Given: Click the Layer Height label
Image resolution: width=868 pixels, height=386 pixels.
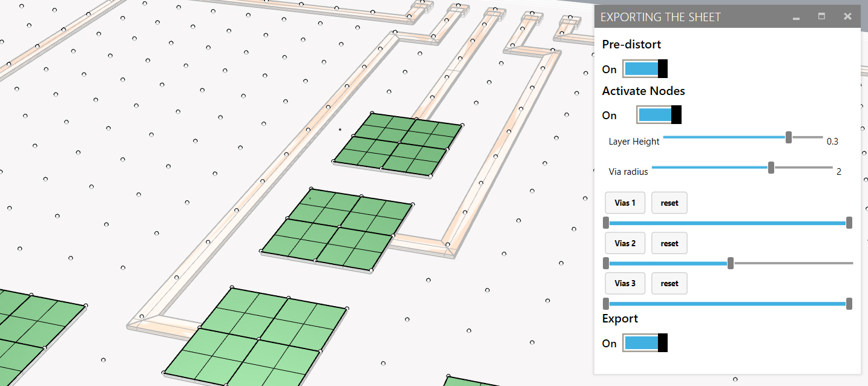Looking at the screenshot, I should point(634,142).
